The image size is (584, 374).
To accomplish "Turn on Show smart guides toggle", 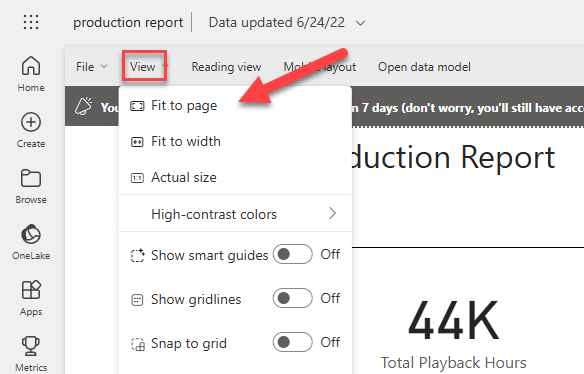I will pos(292,254).
